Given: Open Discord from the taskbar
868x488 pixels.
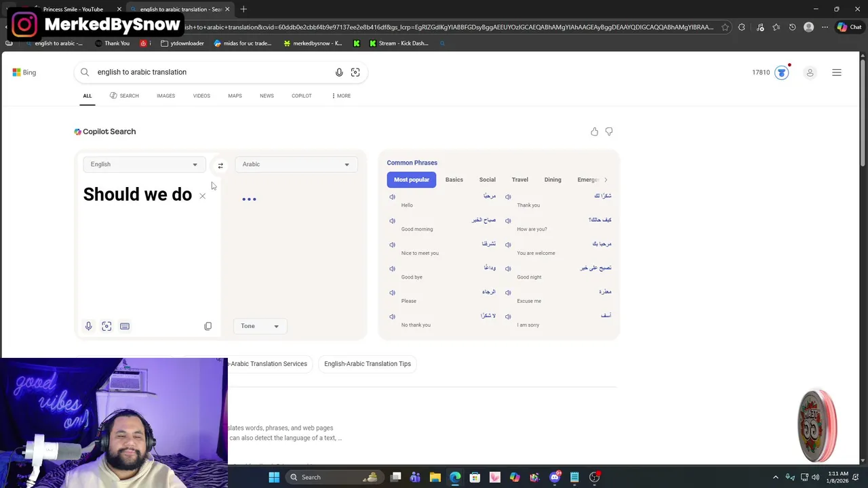Looking at the screenshot, I should coord(555,477).
